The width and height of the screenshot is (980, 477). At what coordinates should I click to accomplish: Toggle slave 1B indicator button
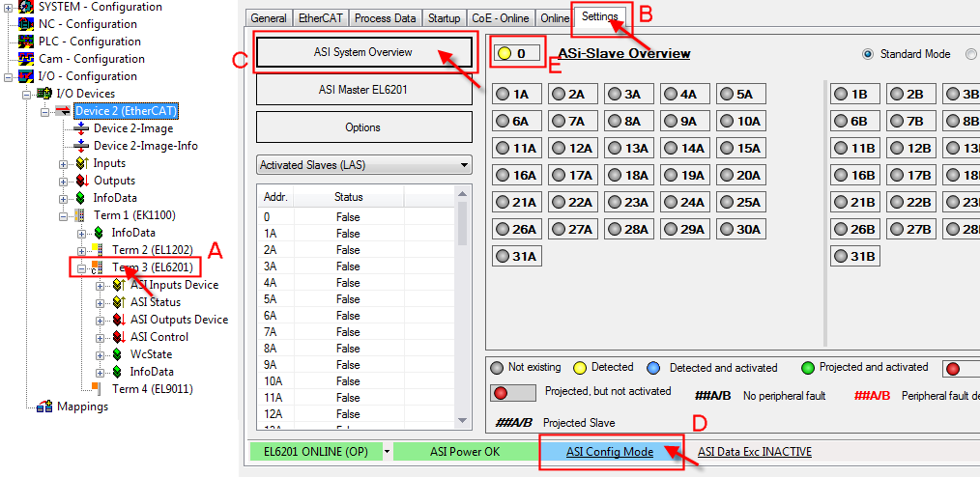pyautogui.click(x=855, y=95)
